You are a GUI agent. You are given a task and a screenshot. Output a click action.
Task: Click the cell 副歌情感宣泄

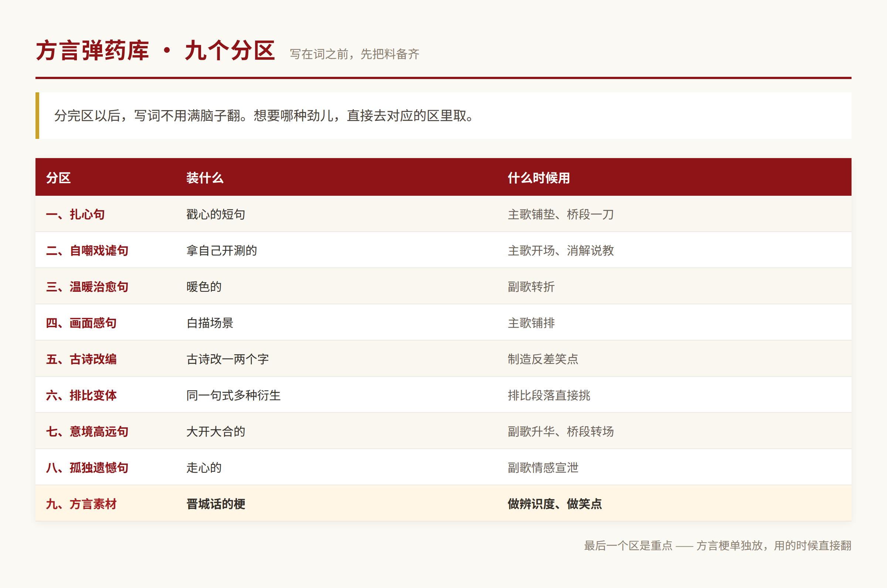click(543, 467)
